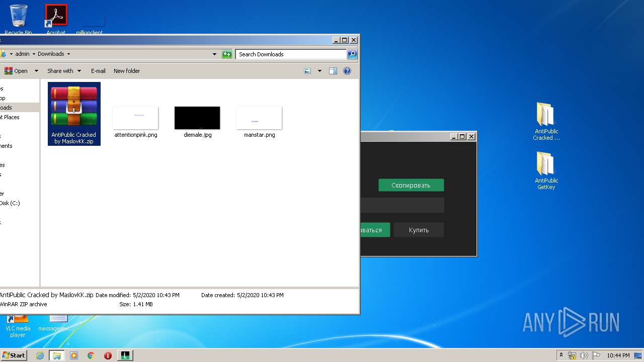Open the Recycle Bin desktop icon
644x362 pixels.
click(19, 19)
